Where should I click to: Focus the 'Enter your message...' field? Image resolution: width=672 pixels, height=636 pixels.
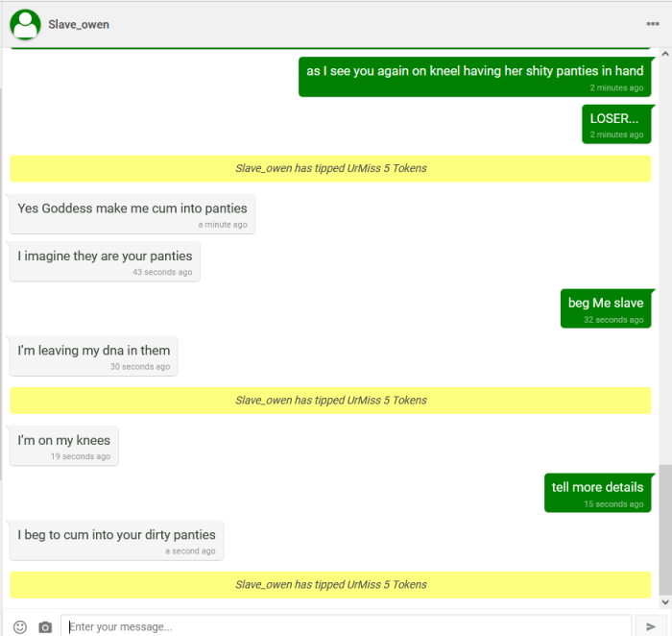click(346, 626)
